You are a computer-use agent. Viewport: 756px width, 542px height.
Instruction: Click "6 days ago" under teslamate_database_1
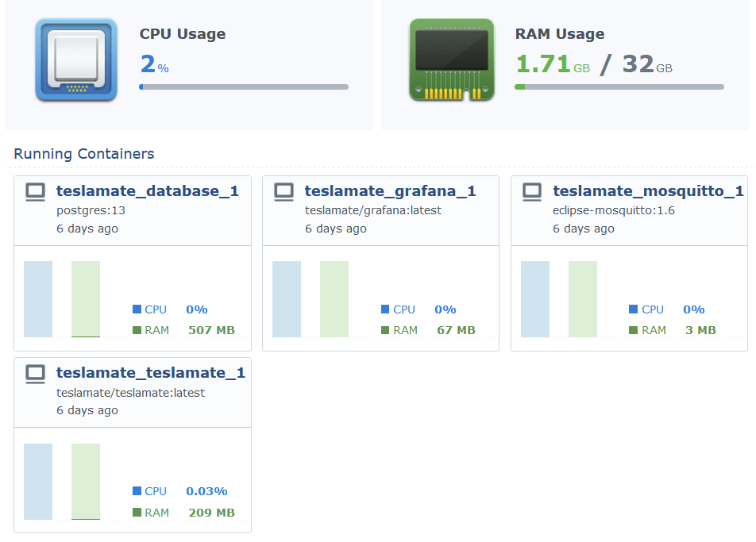coord(87,229)
